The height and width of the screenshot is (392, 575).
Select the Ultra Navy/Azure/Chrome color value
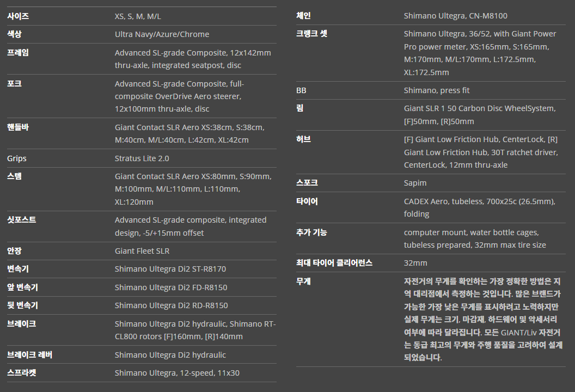(162, 34)
